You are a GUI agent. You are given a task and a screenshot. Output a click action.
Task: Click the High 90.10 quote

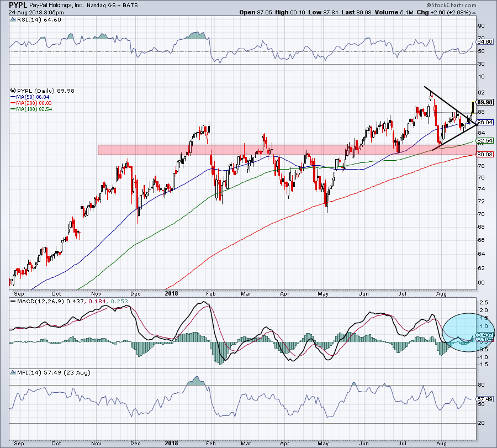click(x=290, y=12)
